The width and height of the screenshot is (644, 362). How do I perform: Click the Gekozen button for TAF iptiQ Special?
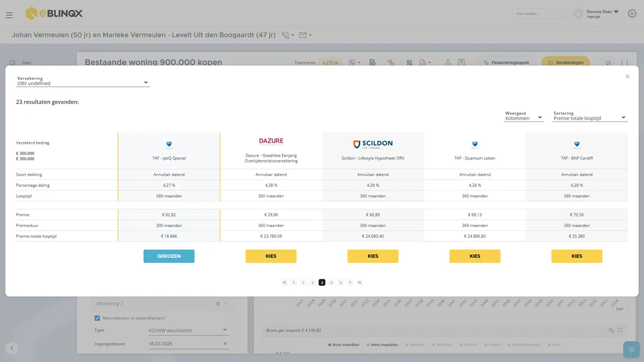pos(169,256)
